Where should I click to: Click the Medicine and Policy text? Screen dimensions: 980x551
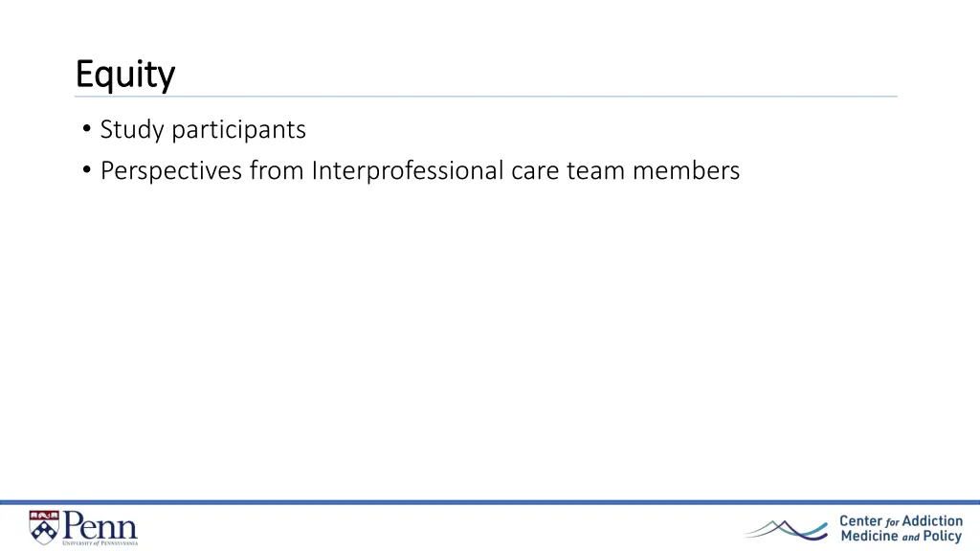click(901, 536)
